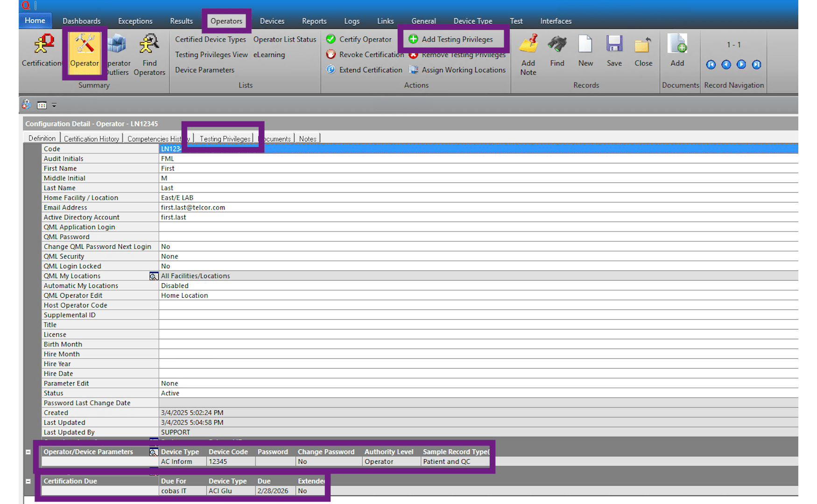Open the Devices ribbon tab

point(272,21)
